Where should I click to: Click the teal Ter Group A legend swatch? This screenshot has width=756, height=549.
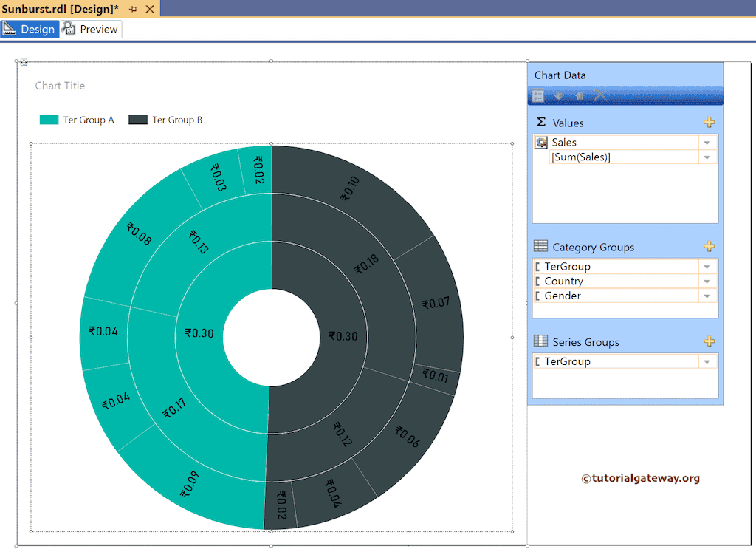49,120
